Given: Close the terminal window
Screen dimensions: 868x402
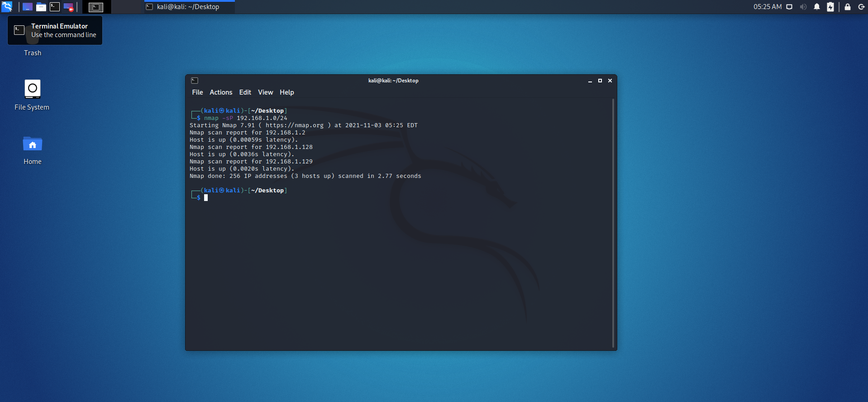Looking at the screenshot, I should [x=610, y=81].
